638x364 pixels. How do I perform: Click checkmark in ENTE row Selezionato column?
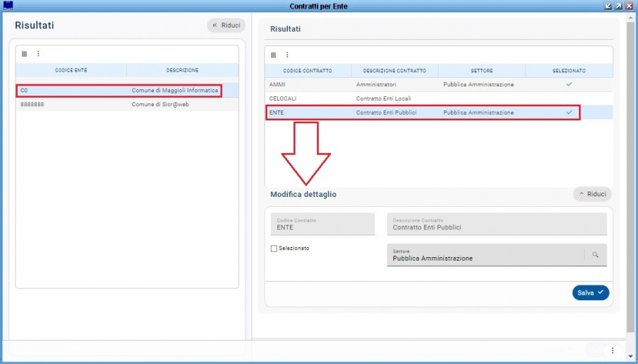pos(569,112)
